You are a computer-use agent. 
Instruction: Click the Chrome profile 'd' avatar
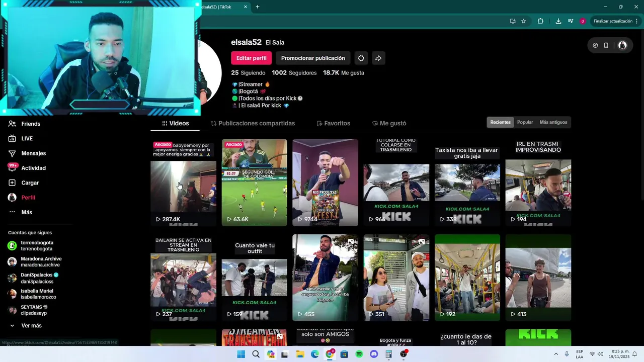582,21
